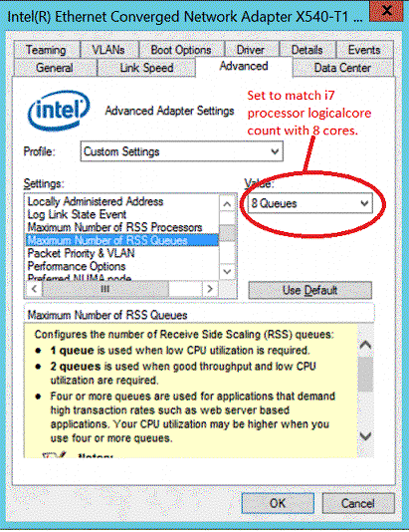Click the description panel scrollbar thumb
Screen dimensions: 409x532
pos(365,375)
